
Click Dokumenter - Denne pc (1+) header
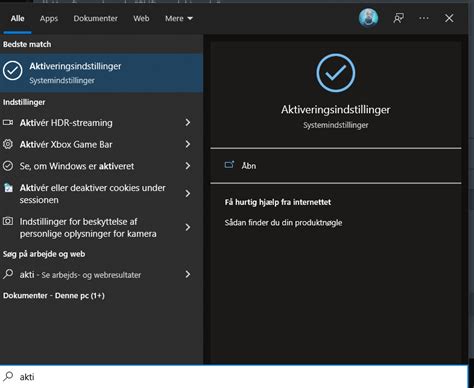[x=54, y=296]
